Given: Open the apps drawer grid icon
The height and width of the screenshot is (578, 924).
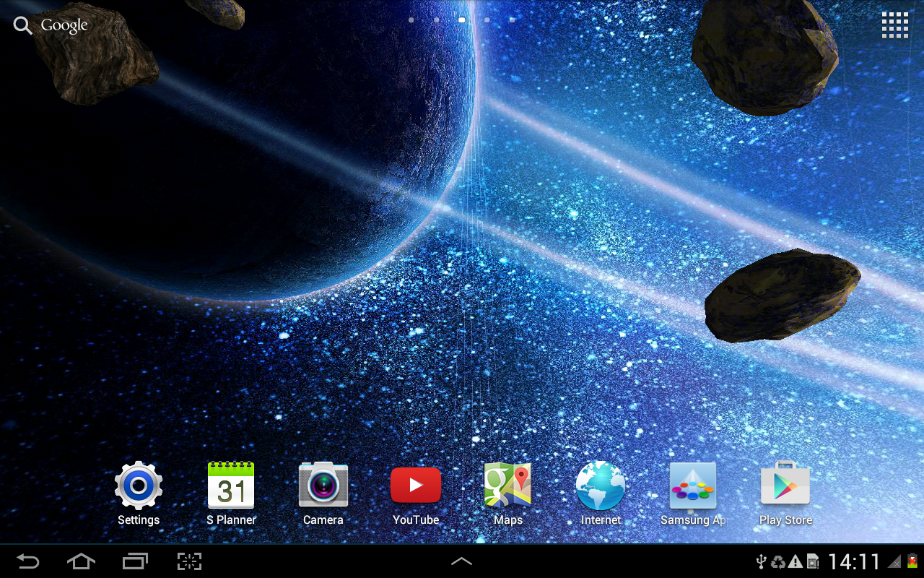Looking at the screenshot, I should coord(895,25).
